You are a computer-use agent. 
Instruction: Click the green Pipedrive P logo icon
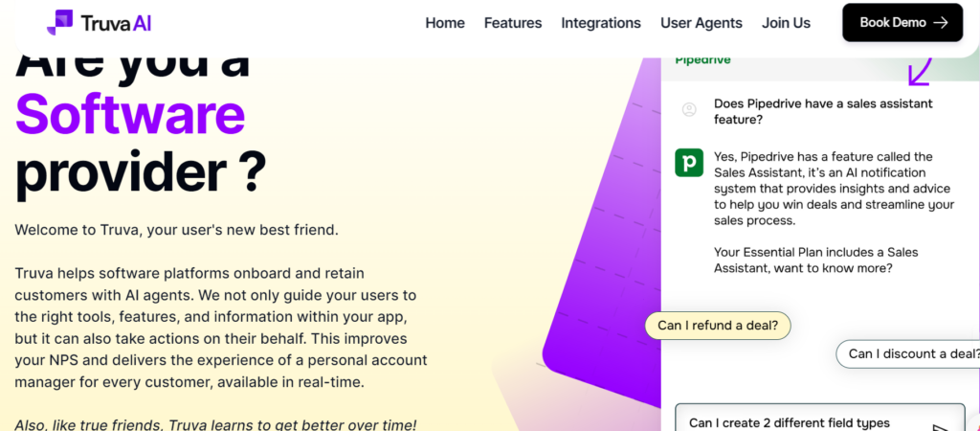(689, 163)
